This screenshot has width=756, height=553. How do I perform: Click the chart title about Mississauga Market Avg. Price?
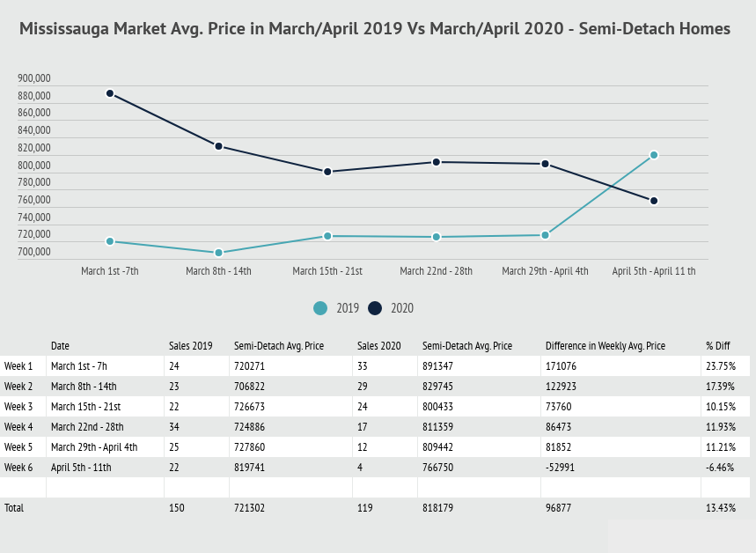pyautogui.click(x=375, y=28)
